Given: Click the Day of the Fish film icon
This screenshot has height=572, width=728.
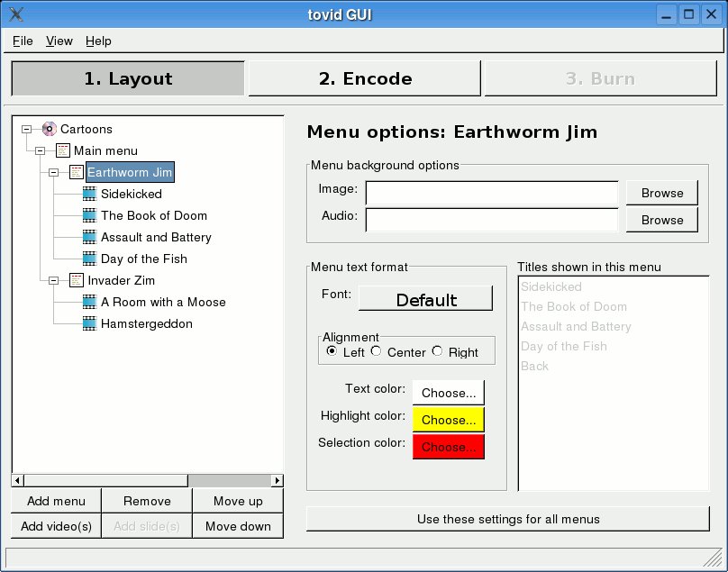Looking at the screenshot, I should 89,259.
